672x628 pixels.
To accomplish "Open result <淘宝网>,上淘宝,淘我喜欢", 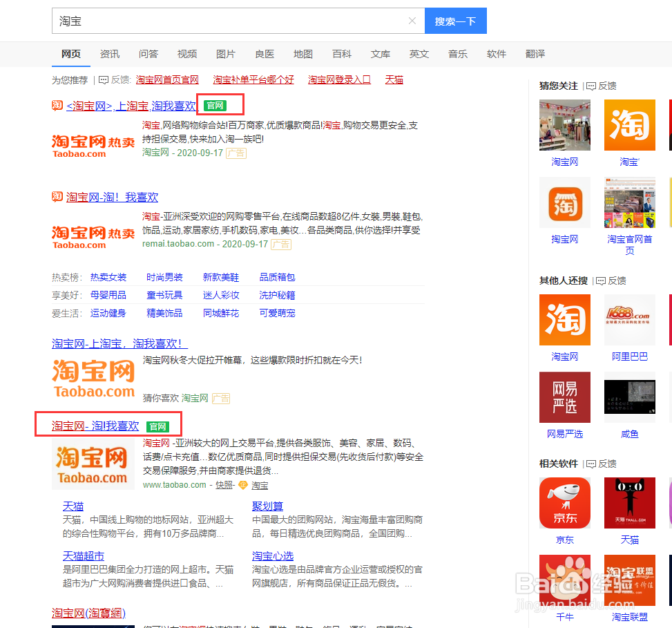I will coord(131,106).
